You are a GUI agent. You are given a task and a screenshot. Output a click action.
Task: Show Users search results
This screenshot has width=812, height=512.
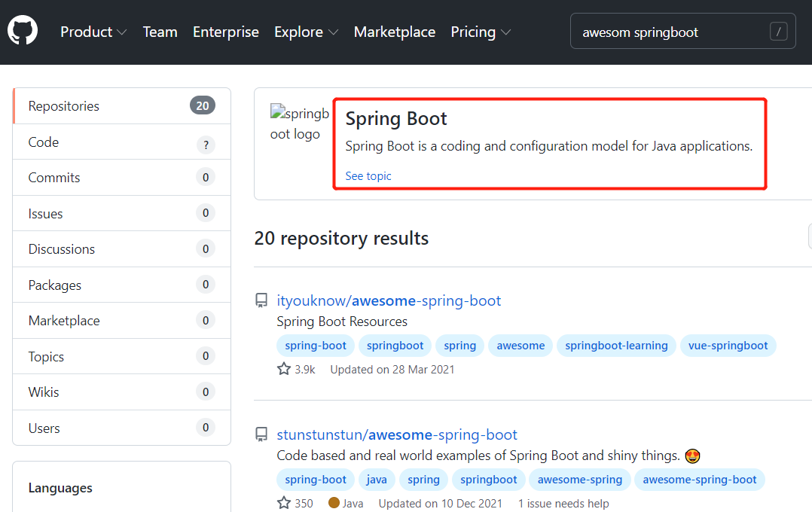point(44,428)
